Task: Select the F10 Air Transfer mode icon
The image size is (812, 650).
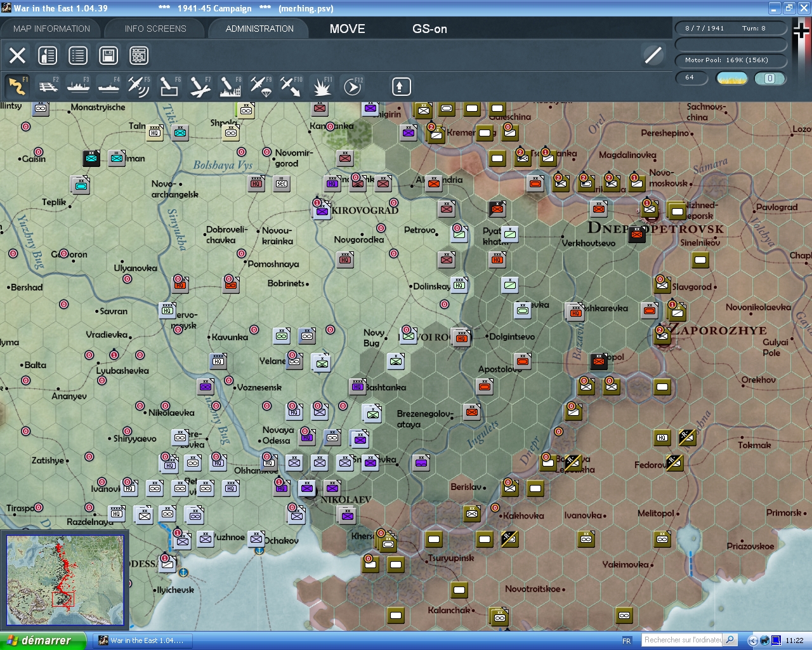Action: [291, 86]
